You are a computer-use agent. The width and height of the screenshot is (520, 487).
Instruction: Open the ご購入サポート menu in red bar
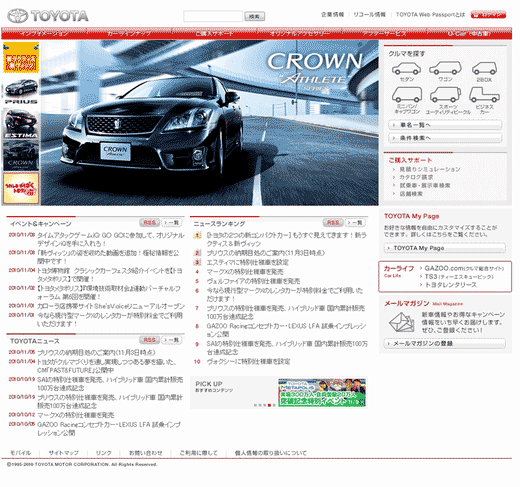click(x=214, y=34)
